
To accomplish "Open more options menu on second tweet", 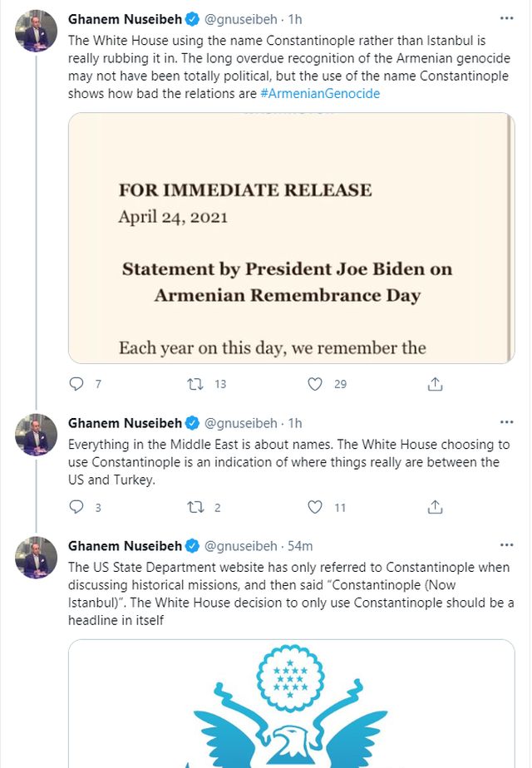I will point(506,422).
